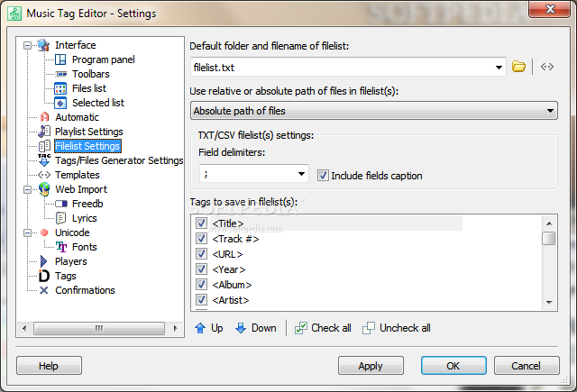Uncheck the <Year> tag checkbox

[201, 269]
